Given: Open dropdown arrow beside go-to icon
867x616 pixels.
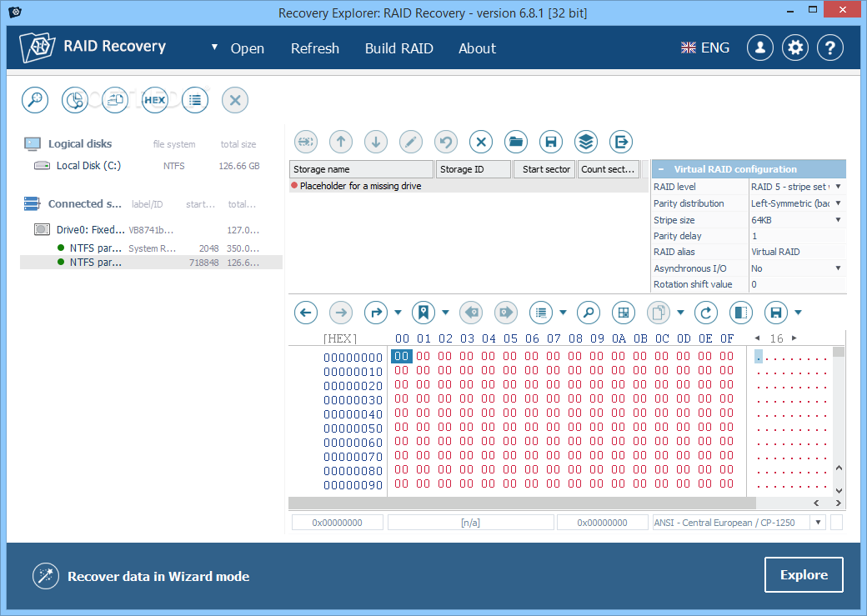Looking at the screenshot, I should click(398, 313).
